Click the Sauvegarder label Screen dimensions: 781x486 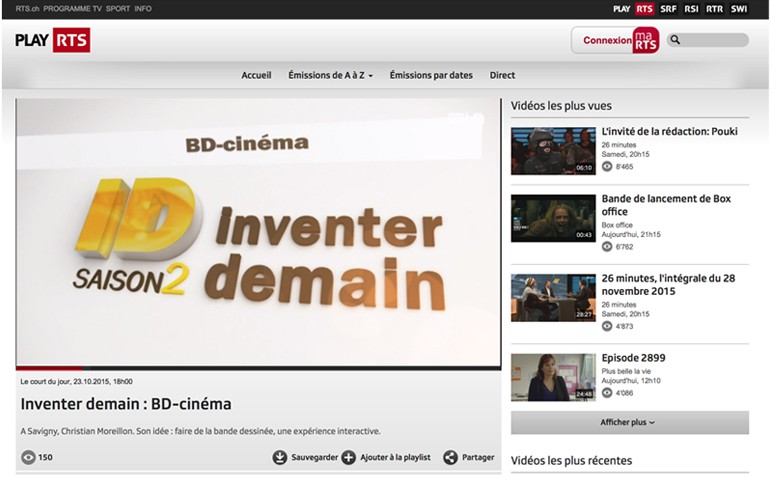314,457
